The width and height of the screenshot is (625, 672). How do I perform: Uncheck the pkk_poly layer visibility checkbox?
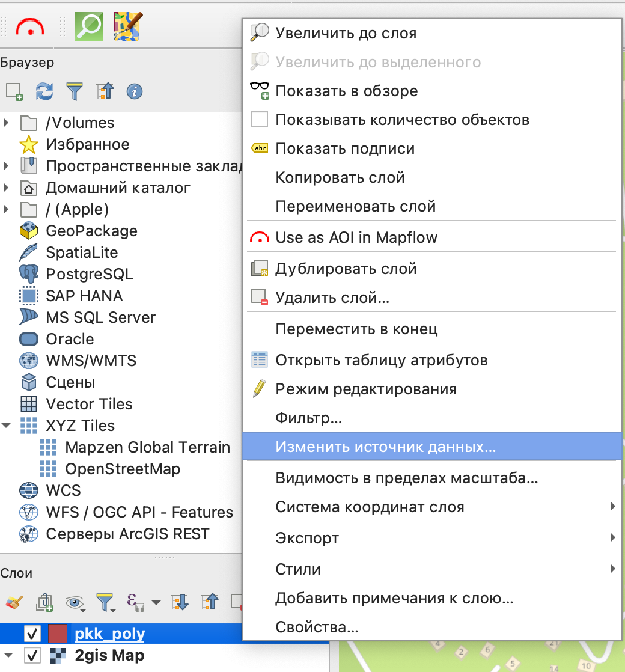pos(32,634)
